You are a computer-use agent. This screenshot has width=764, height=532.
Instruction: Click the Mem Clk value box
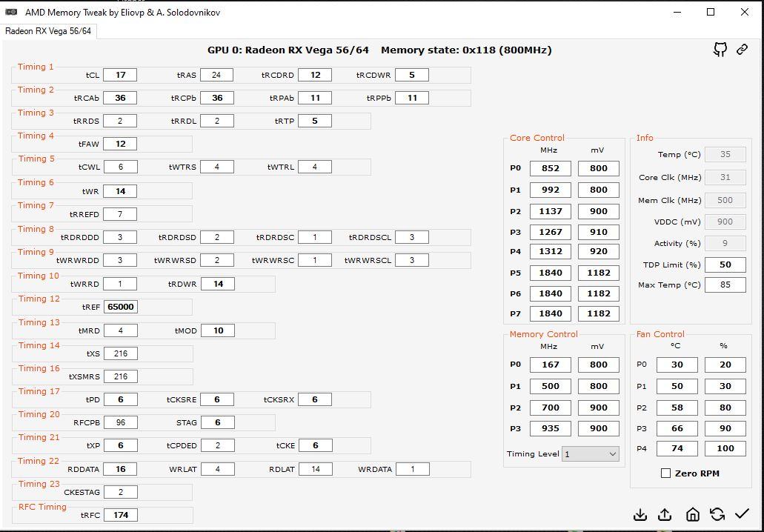(x=725, y=200)
